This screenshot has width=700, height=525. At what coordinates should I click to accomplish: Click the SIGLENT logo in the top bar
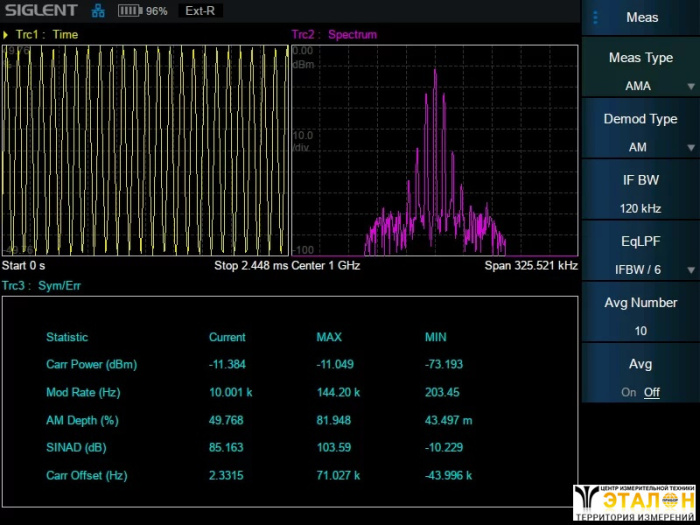click(41, 11)
